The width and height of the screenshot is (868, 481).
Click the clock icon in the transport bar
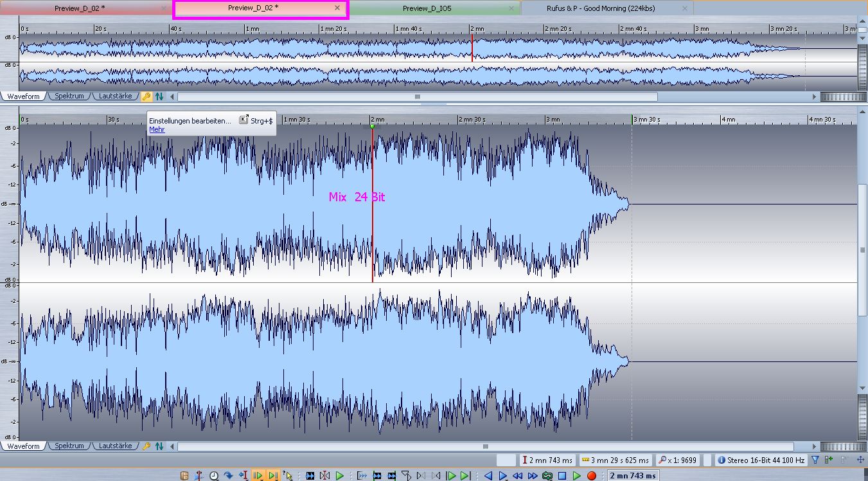[x=214, y=476]
